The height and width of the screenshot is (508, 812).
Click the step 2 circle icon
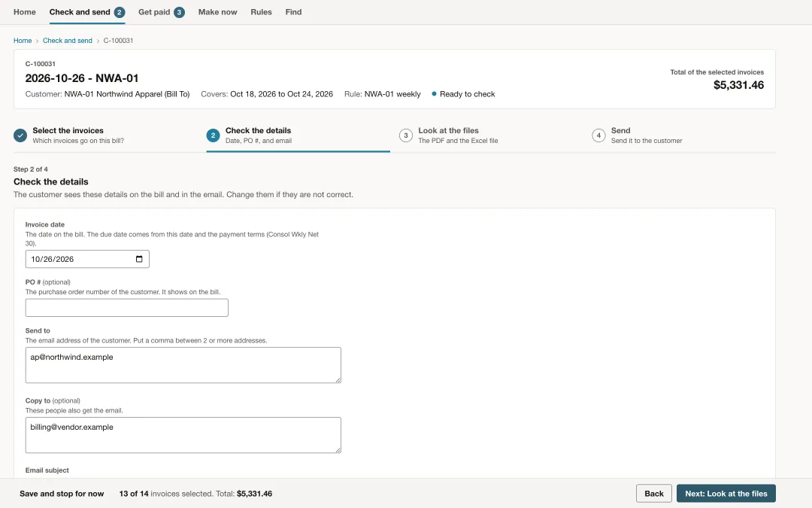point(213,135)
